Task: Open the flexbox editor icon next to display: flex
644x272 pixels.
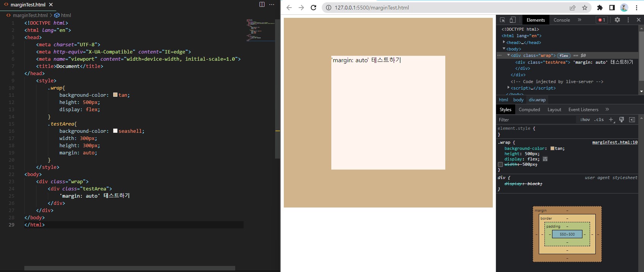Action: pyautogui.click(x=545, y=159)
